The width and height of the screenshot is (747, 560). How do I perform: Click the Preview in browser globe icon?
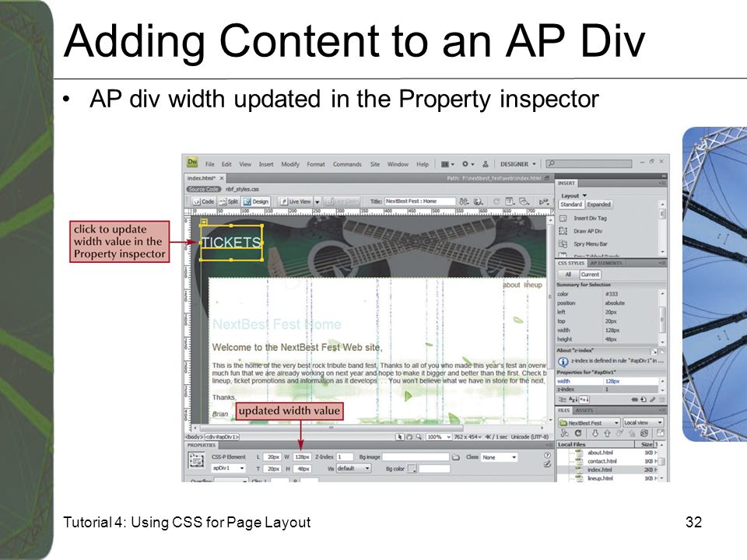point(479,201)
